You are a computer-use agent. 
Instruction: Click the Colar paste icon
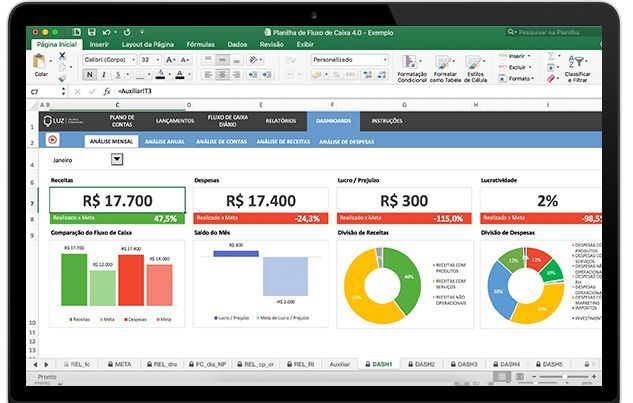coord(40,62)
